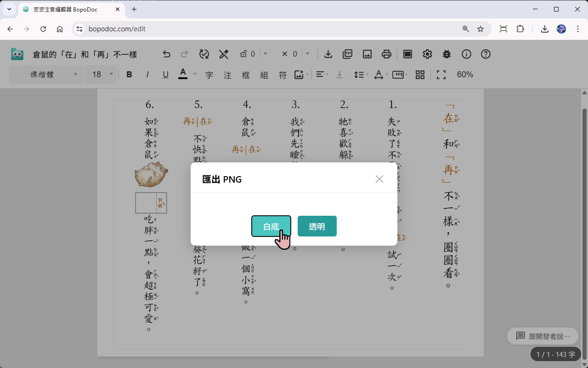Click the 符 symbol tool

(x=283, y=75)
